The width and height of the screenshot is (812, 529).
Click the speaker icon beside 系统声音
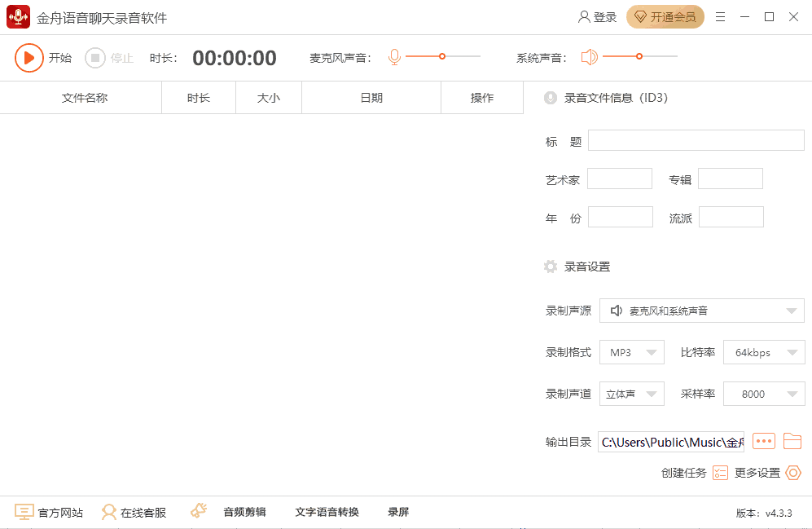coord(589,56)
